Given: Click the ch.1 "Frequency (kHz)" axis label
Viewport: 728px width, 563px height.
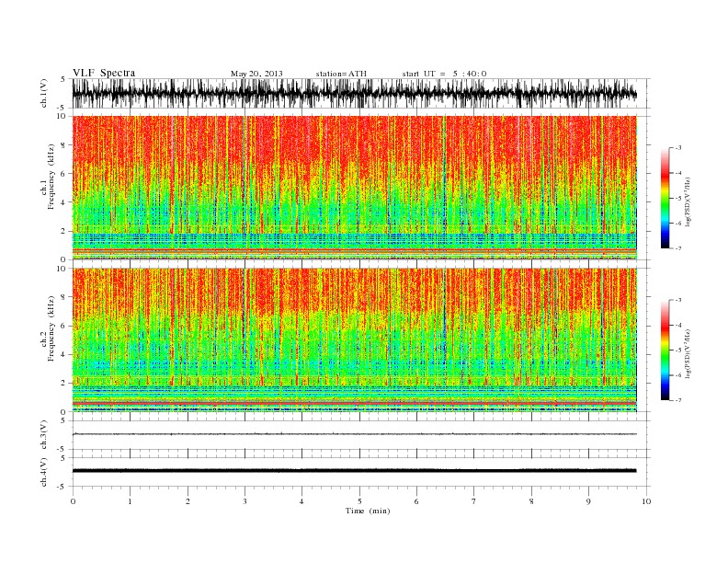Looking at the screenshot, I should tap(51, 177).
